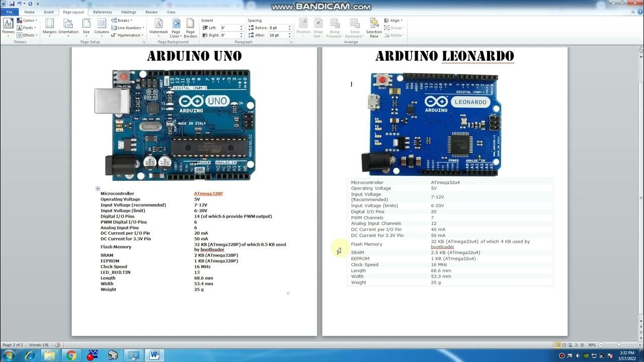This screenshot has height=362, width=644.
Task: Expand the theme Fonts dropdown
Action: click(27, 28)
